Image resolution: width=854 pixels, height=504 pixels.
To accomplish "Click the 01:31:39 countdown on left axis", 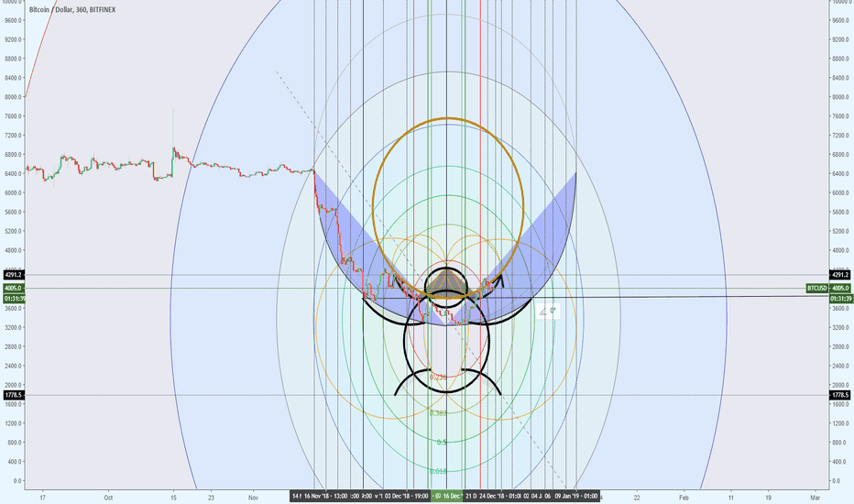I will pyautogui.click(x=15, y=299).
